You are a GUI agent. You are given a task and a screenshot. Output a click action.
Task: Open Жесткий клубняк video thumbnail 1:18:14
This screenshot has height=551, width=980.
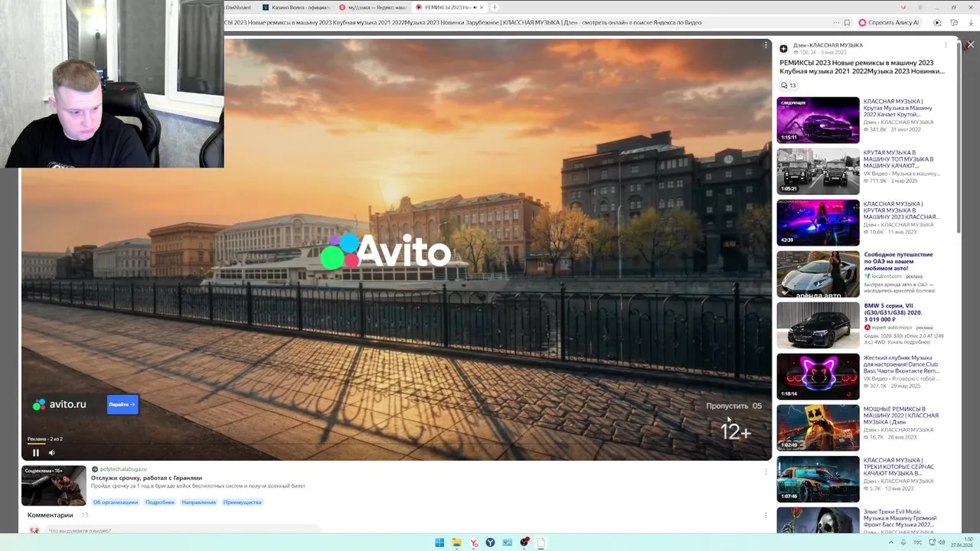pos(818,376)
